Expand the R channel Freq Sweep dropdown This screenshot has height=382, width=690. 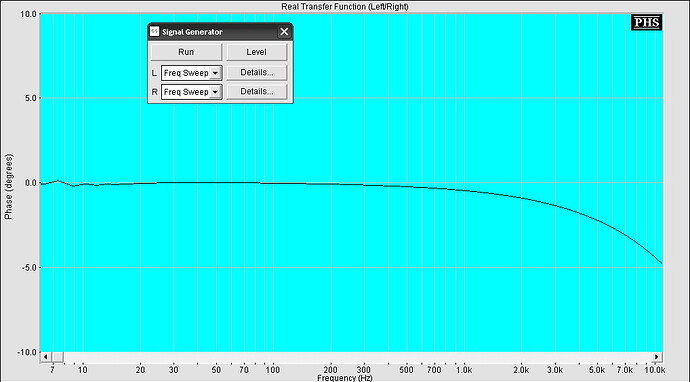(x=215, y=92)
